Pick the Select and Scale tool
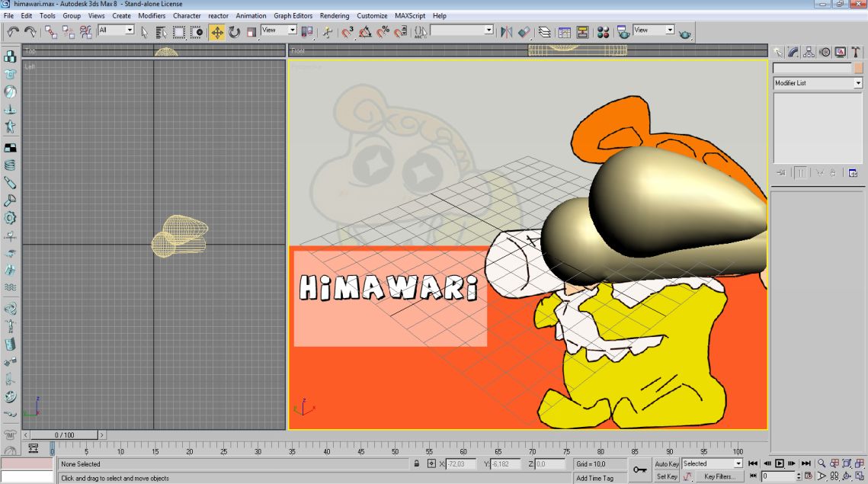This screenshot has width=868, height=484. [x=251, y=32]
